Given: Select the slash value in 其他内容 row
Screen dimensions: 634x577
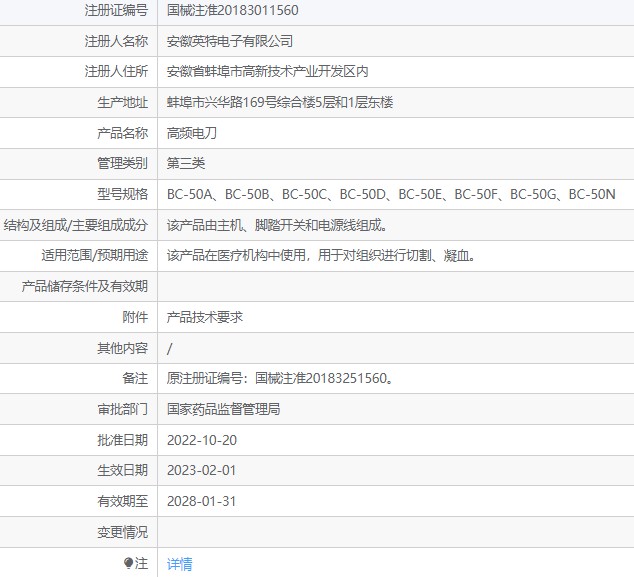Looking at the screenshot, I should [169, 348].
